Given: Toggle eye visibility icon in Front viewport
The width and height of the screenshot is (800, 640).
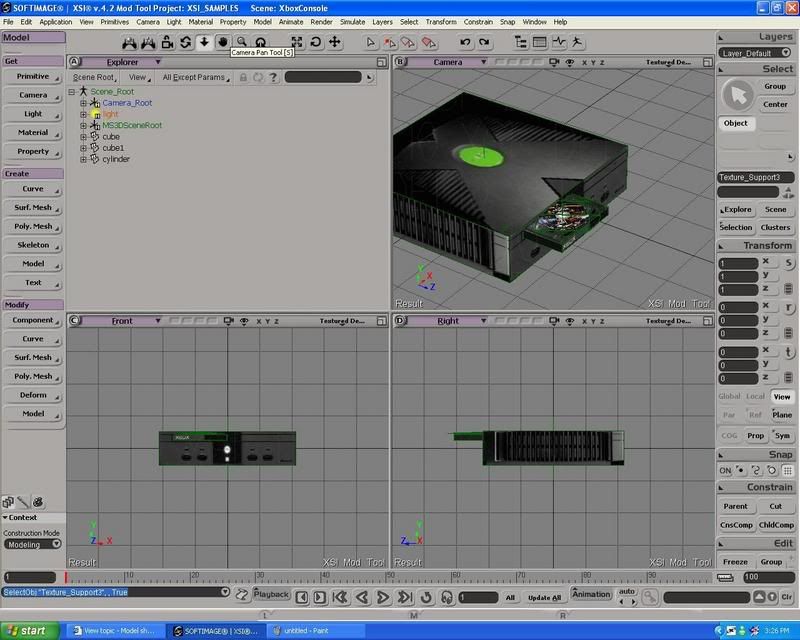Looking at the screenshot, I should pos(244,321).
